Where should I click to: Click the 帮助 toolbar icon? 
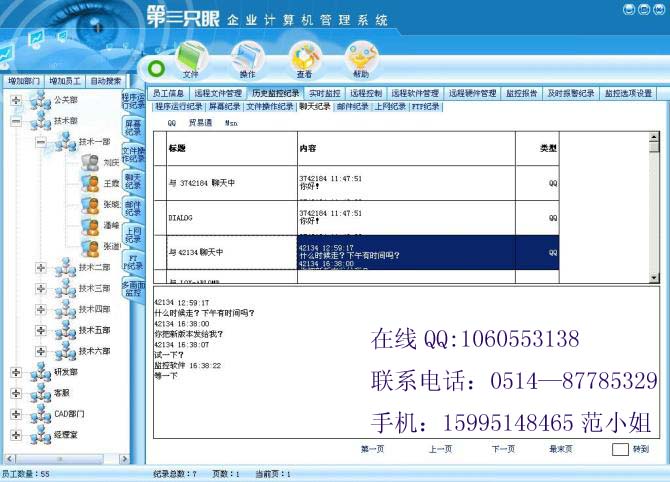click(360, 58)
